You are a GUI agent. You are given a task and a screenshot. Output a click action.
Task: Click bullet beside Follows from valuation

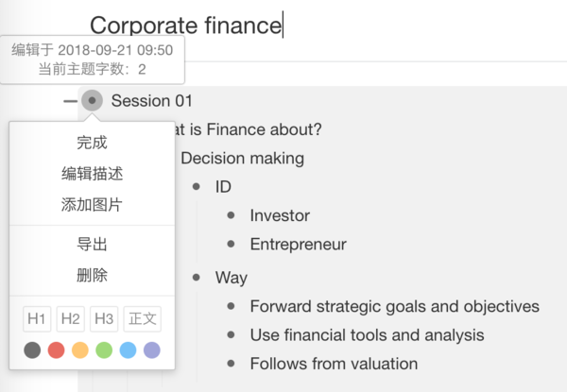(x=232, y=364)
